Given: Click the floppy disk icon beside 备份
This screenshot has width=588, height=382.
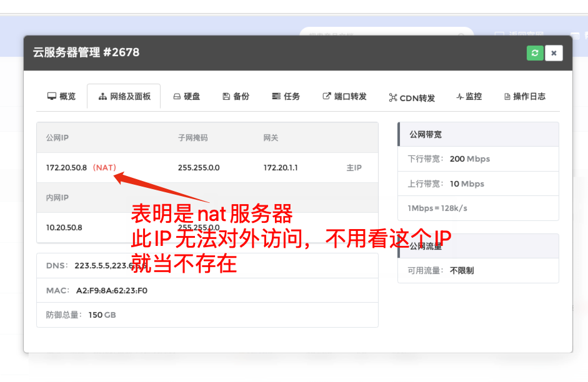Looking at the screenshot, I should [x=226, y=97].
